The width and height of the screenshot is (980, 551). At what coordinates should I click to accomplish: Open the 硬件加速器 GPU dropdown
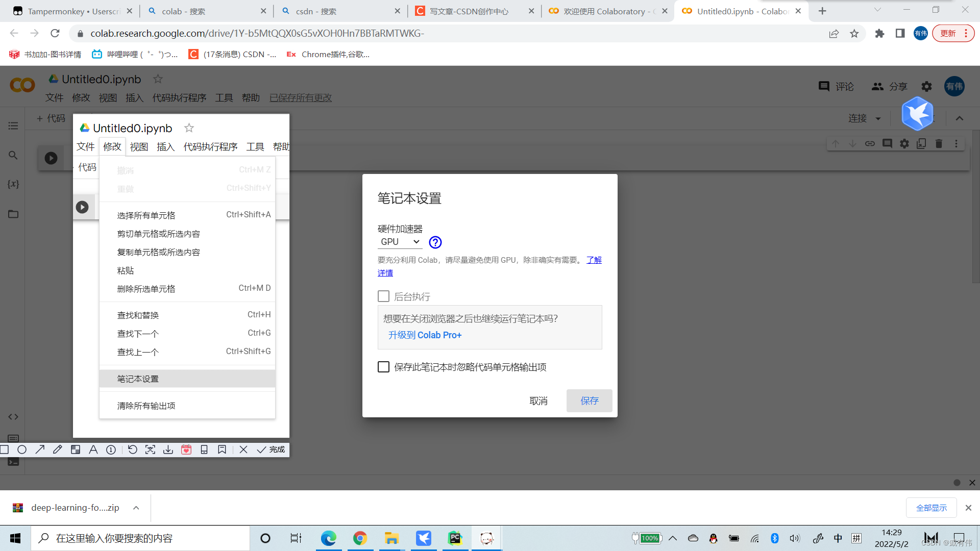(x=400, y=242)
